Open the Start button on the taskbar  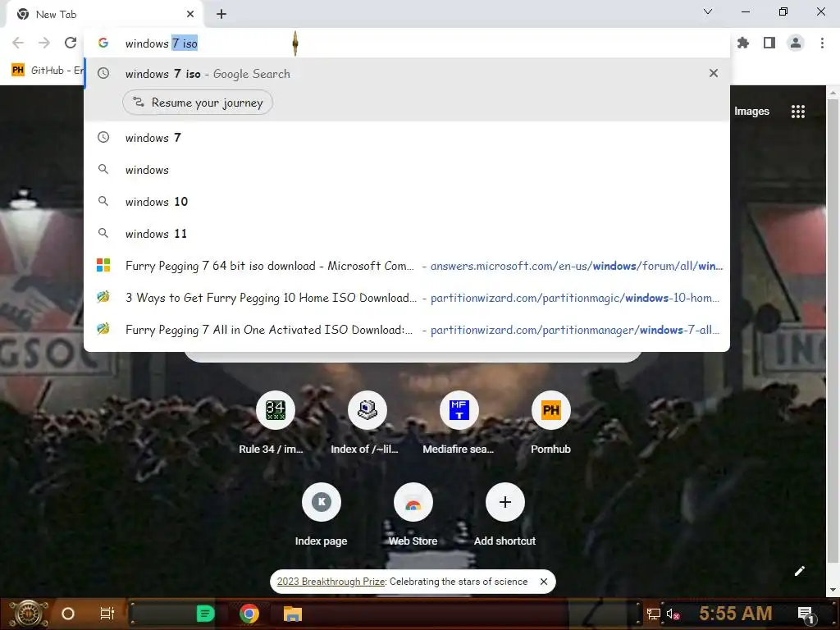click(x=29, y=614)
